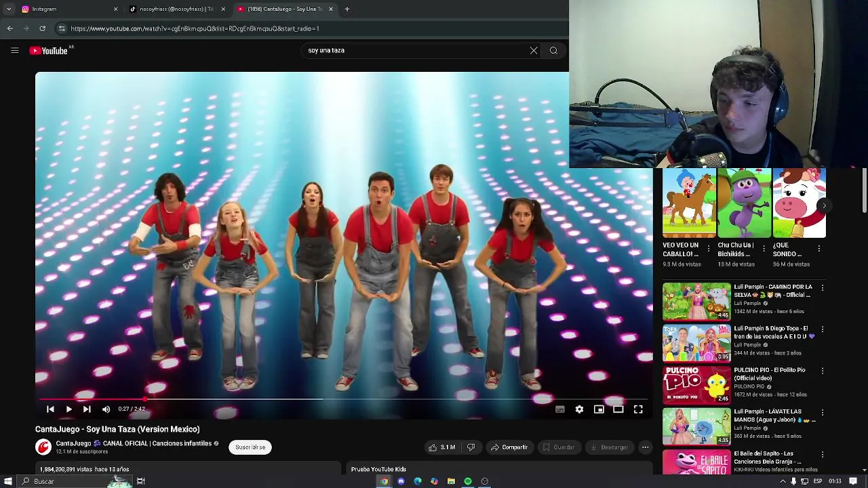Toggle theater mode in the player
This screenshot has width=868, height=488.
(x=618, y=409)
